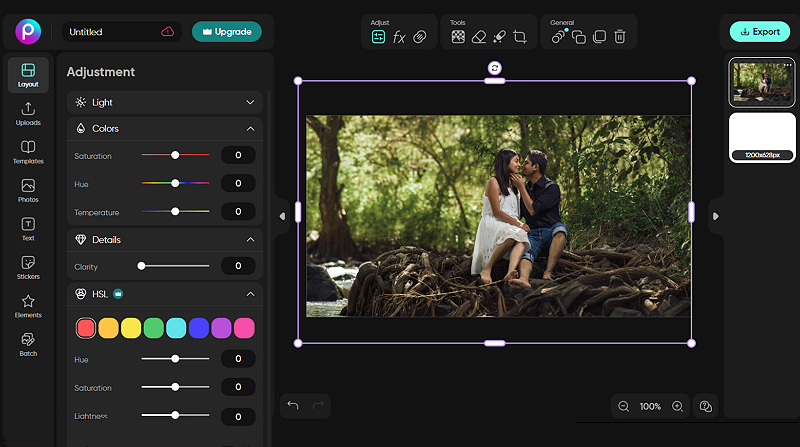Click the cloud sync status icon
Viewport: 800px width, 447px height.
[x=167, y=32]
